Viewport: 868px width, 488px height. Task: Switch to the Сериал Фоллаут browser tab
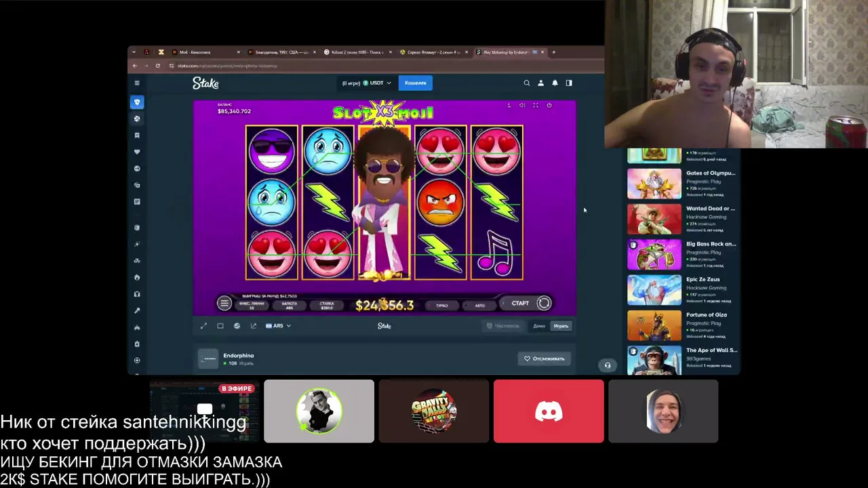pos(433,52)
